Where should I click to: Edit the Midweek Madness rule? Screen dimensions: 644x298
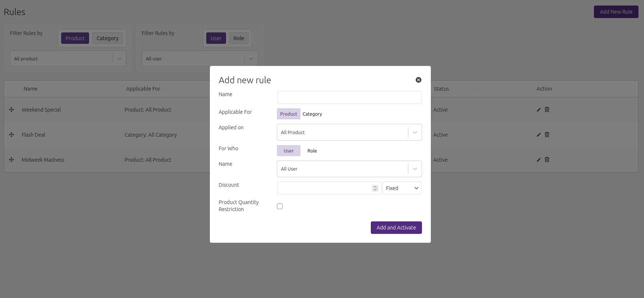(x=539, y=160)
